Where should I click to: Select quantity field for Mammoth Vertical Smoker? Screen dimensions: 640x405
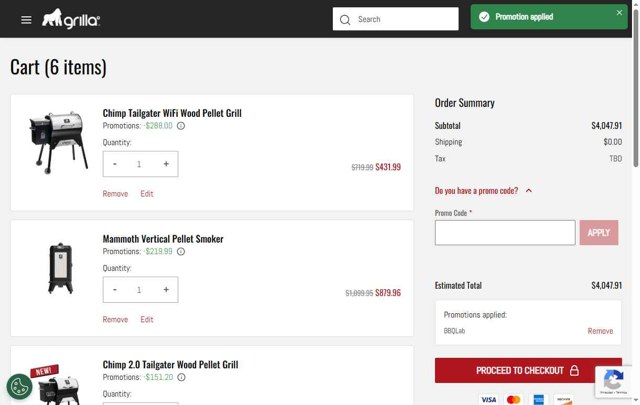click(x=139, y=290)
